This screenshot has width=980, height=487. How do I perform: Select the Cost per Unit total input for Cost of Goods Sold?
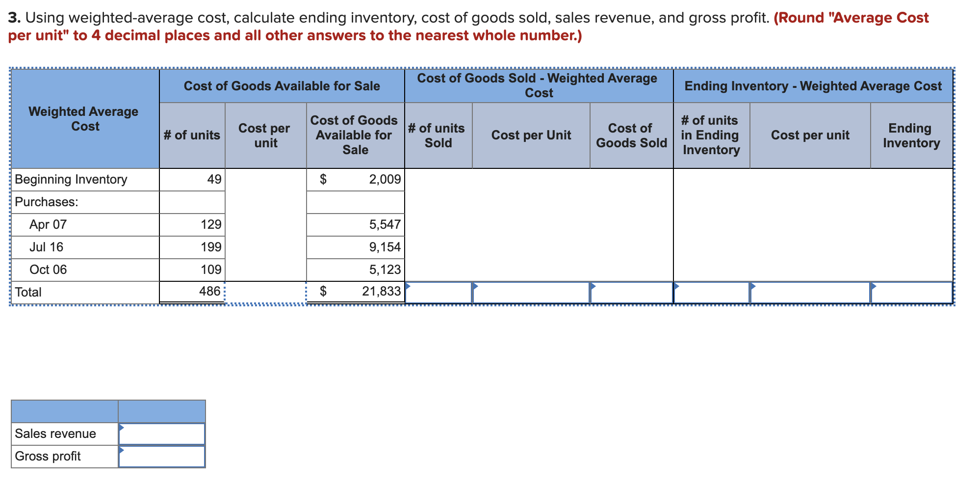(x=531, y=293)
